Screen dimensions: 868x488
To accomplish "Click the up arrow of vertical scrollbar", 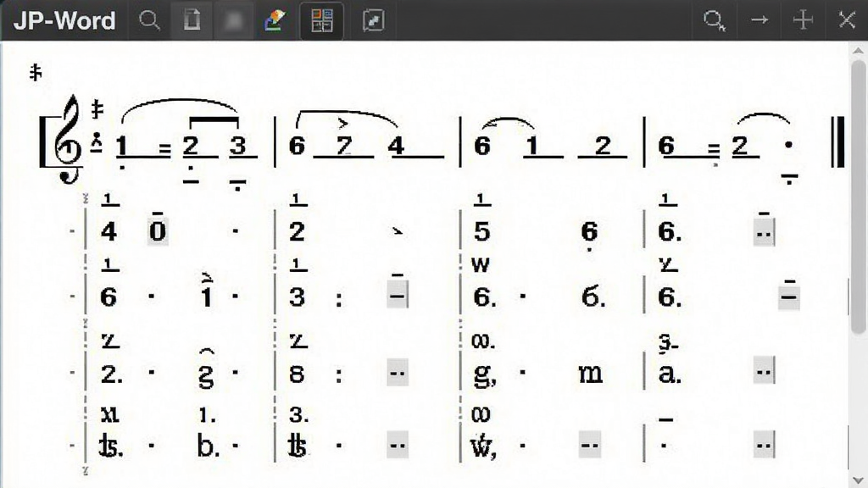I will click(858, 50).
